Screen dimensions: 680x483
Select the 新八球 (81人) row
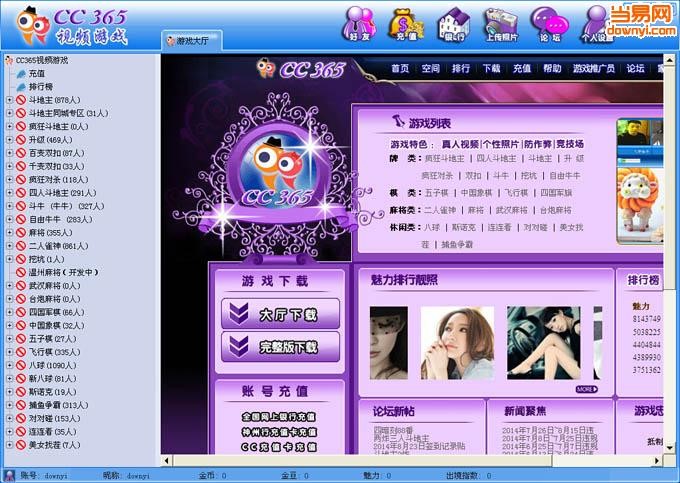[x=52, y=379]
